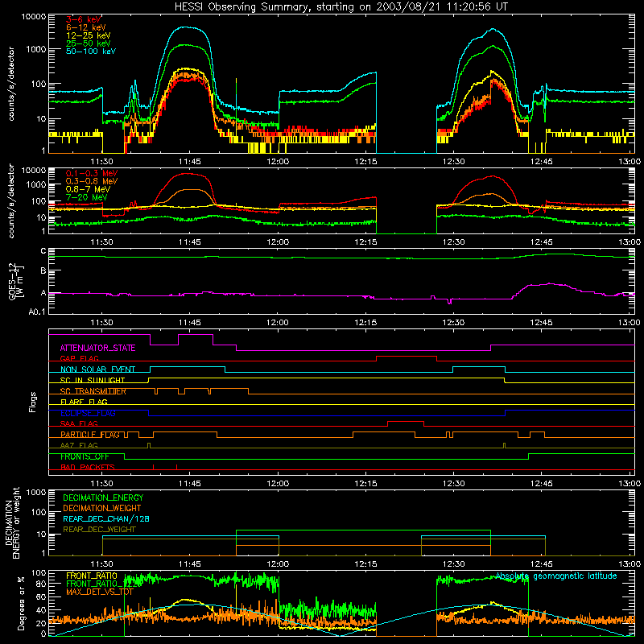Image resolution: width=644 pixels, height=644 pixels.
Task: Select the SAA_FLAG label
Action: [x=79, y=423]
